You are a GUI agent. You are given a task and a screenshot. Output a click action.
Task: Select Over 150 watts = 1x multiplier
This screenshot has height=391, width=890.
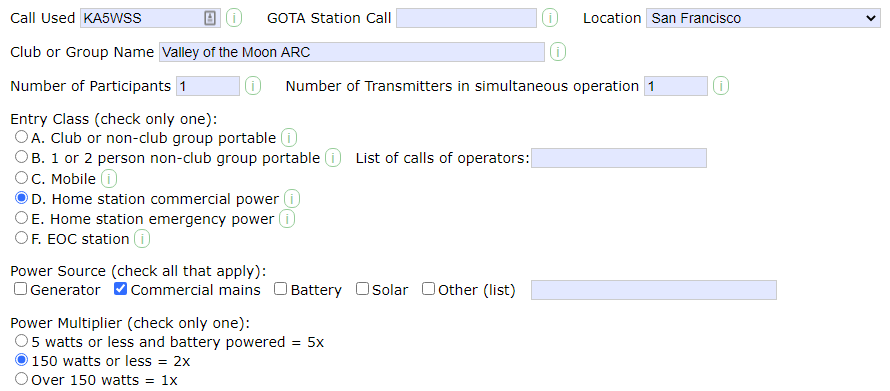tap(21, 379)
